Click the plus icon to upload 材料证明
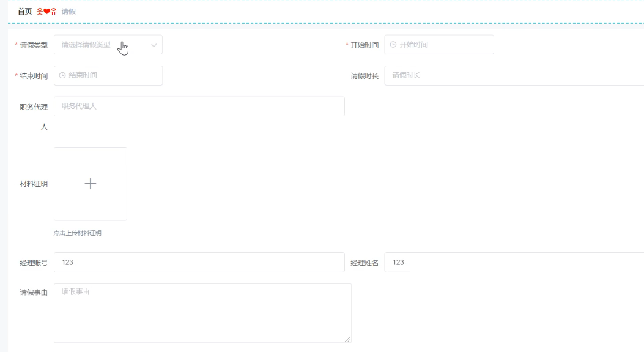 [x=91, y=184]
